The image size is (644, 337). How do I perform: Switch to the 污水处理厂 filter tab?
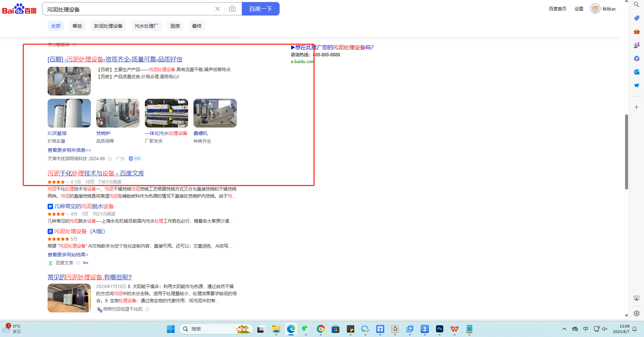[x=146, y=26]
